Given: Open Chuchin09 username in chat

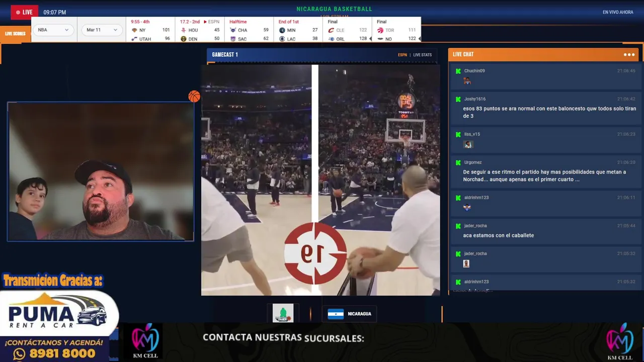Looking at the screenshot, I should point(474,71).
